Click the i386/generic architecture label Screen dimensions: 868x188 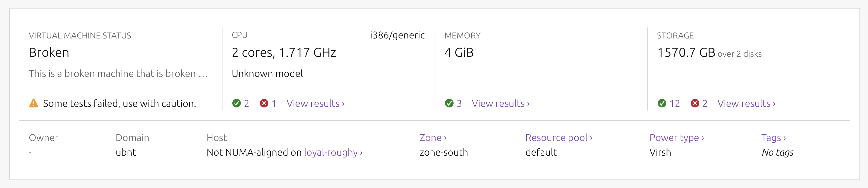[x=397, y=35]
